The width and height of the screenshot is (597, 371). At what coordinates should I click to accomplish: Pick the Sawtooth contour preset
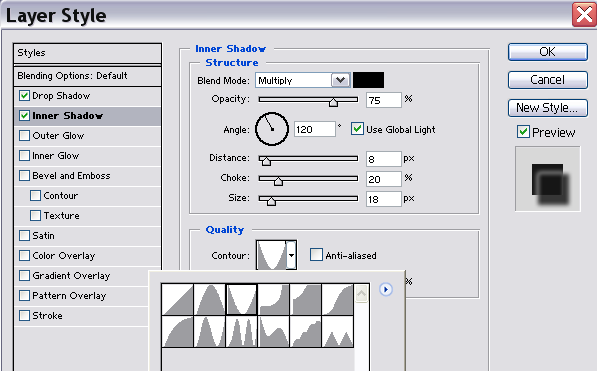[x=337, y=331]
